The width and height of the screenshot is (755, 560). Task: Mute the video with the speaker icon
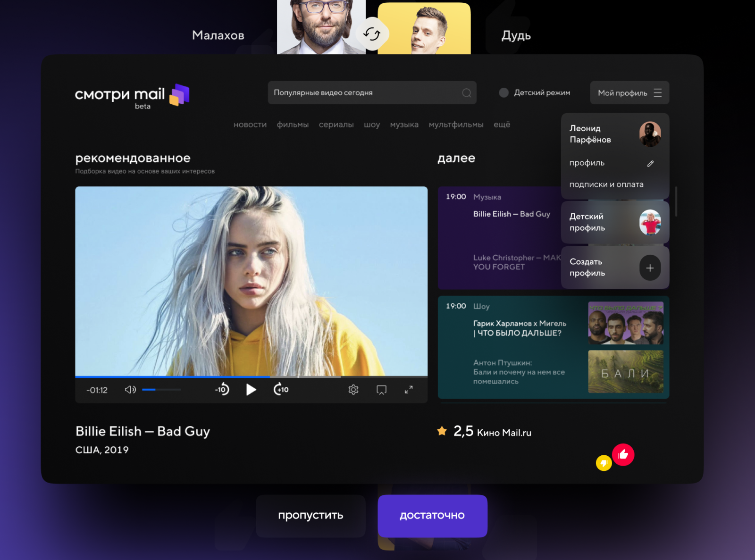pyautogui.click(x=130, y=390)
